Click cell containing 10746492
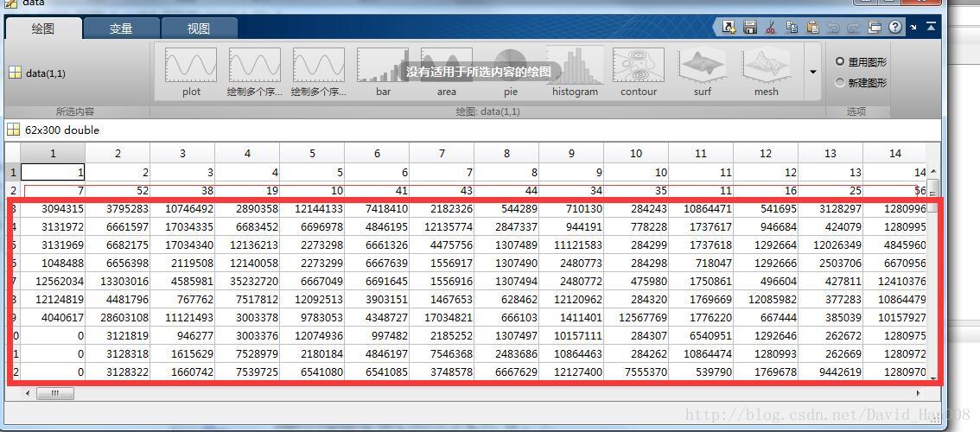The height and width of the screenshot is (432, 980). [x=182, y=209]
